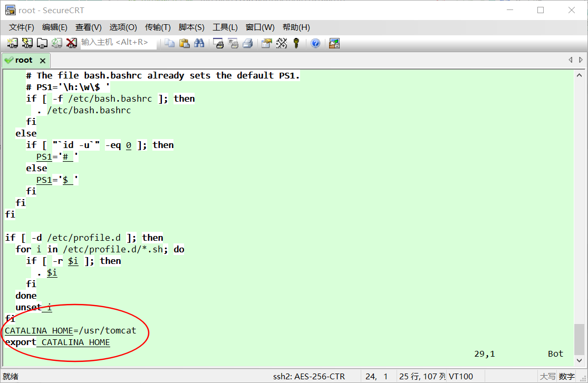Click status bar '25 行, 107 列' entry
The image size is (588, 383).
click(x=422, y=376)
